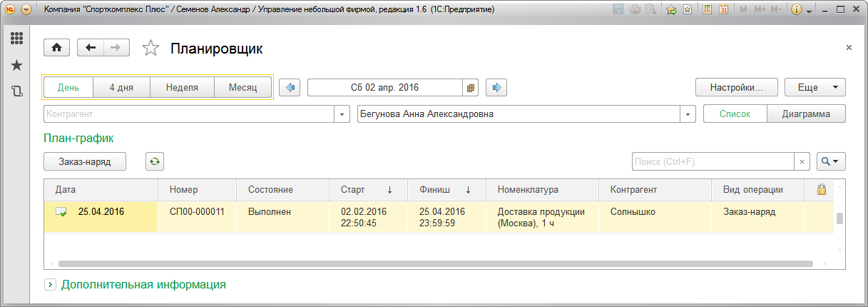Click the Контрагент input field

coord(189,114)
